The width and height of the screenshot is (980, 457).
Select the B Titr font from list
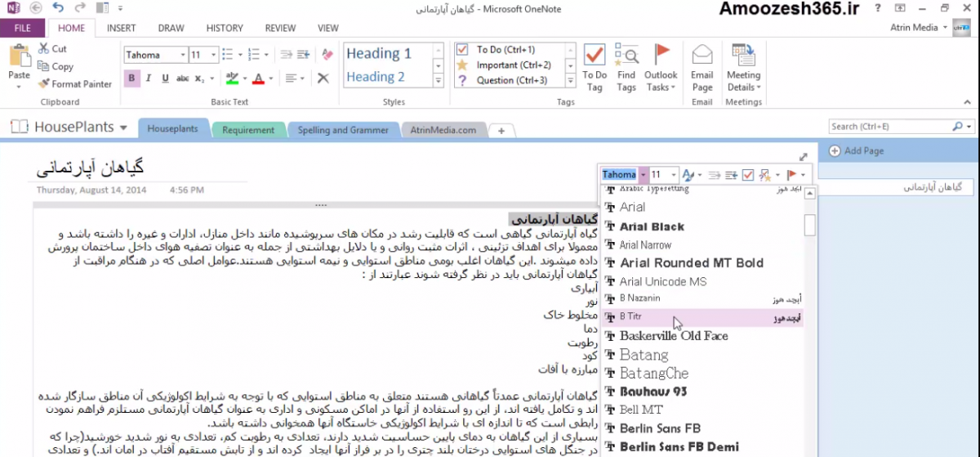click(x=630, y=316)
